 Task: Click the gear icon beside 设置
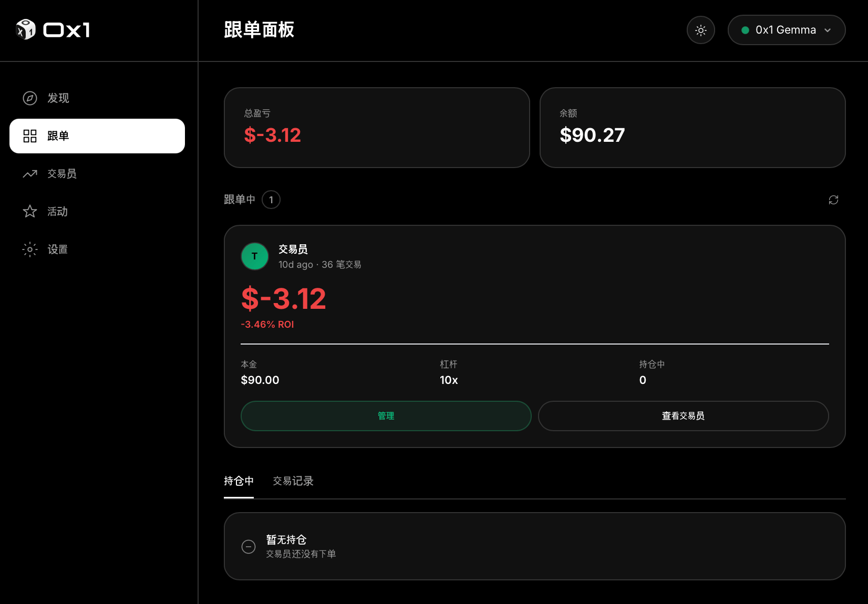(30, 249)
